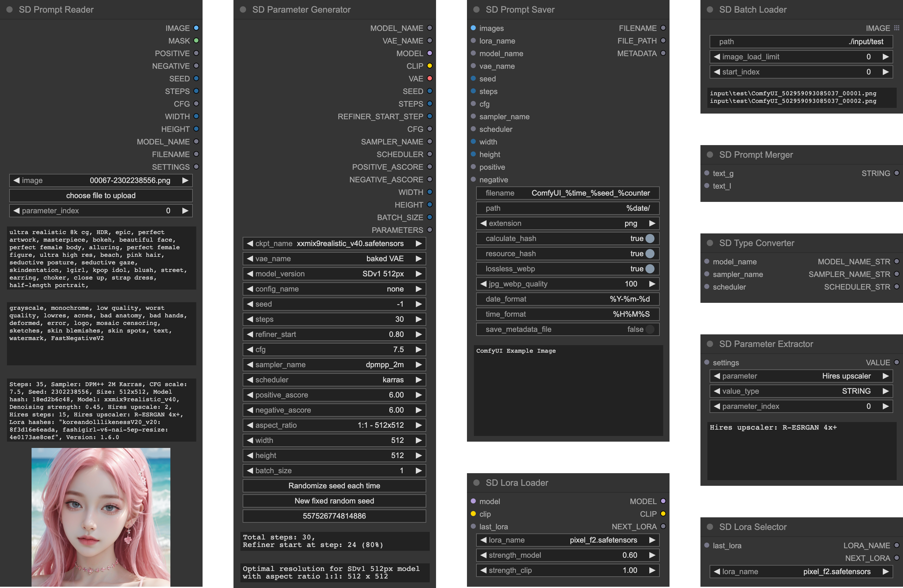Screen dimensions: 903x588
Task: Click the SD Parameter Extractor panel icon
Action: coord(710,344)
